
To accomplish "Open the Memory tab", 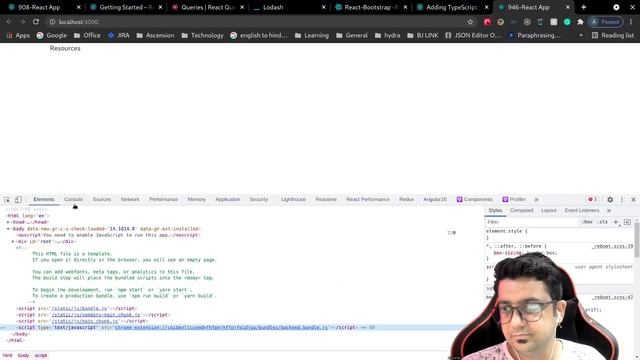I will [x=196, y=200].
